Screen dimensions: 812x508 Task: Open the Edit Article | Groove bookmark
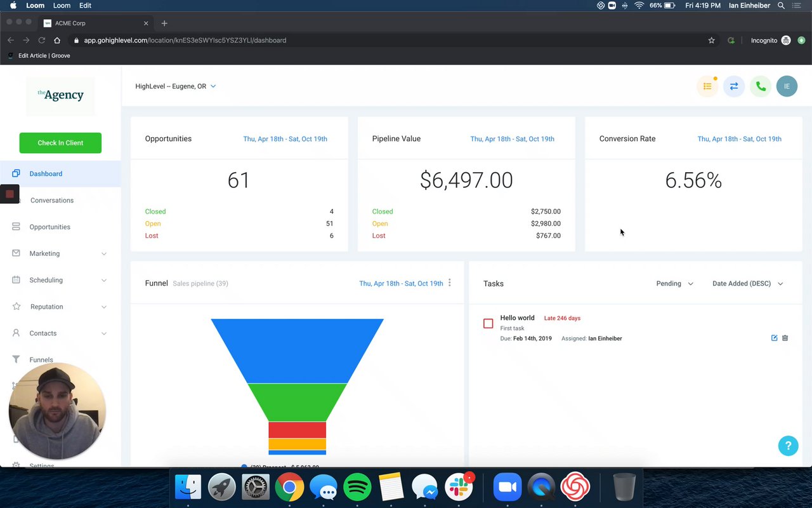click(x=39, y=56)
